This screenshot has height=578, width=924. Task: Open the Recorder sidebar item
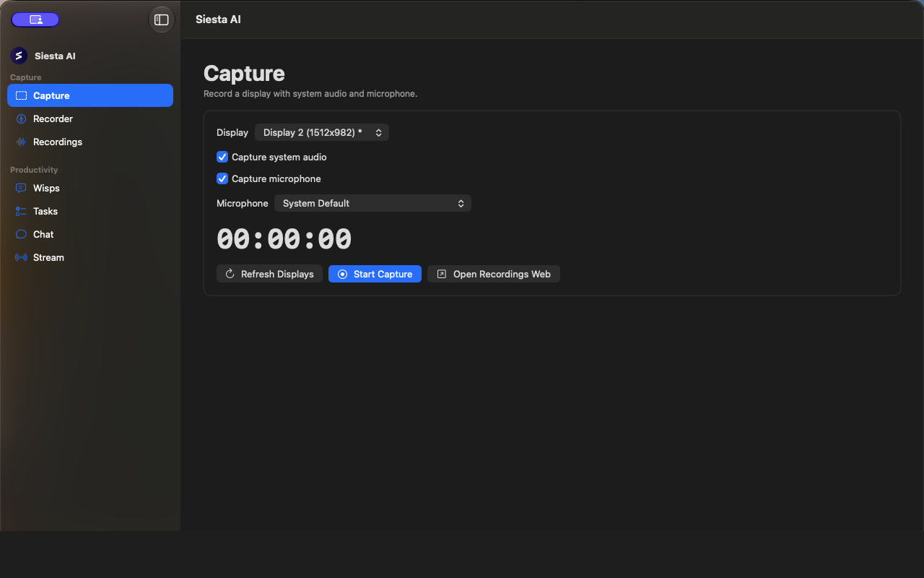pyautogui.click(x=90, y=118)
